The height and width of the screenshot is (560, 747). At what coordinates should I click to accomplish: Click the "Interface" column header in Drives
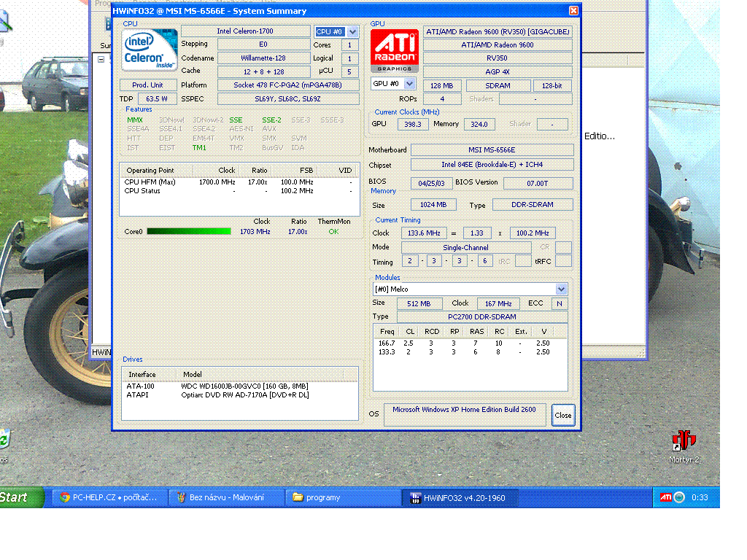click(149, 375)
